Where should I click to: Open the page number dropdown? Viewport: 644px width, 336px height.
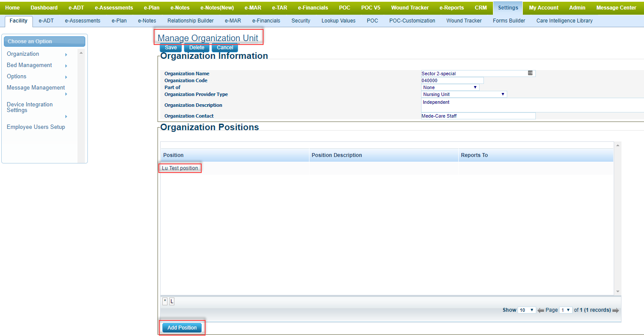566,310
